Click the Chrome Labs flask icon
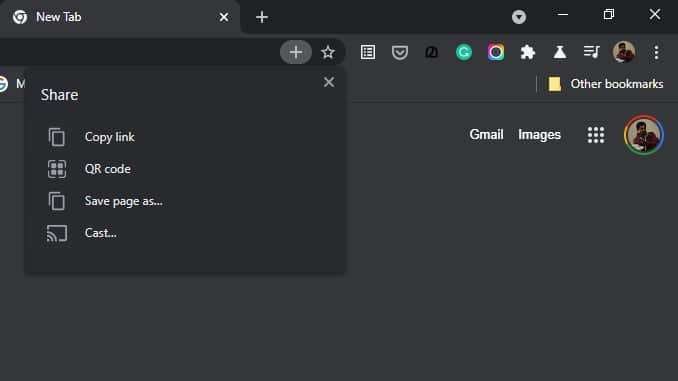This screenshot has width=678, height=381. [x=560, y=52]
